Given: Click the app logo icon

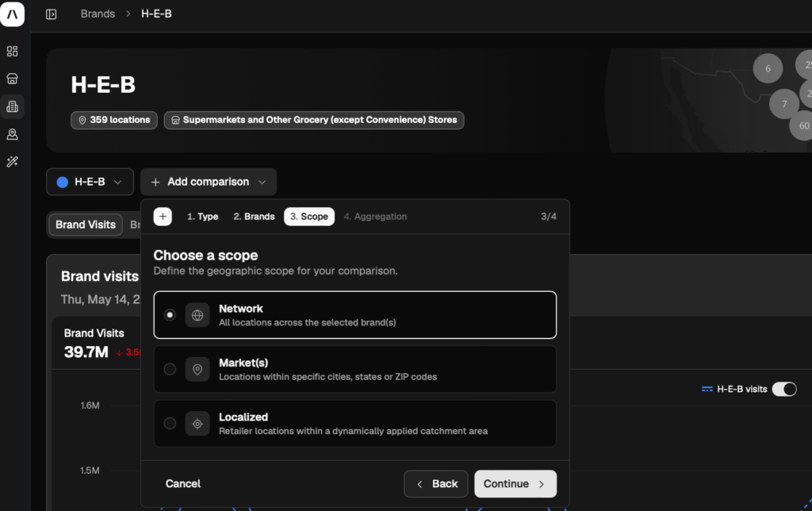Looking at the screenshot, I should point(12,14).
